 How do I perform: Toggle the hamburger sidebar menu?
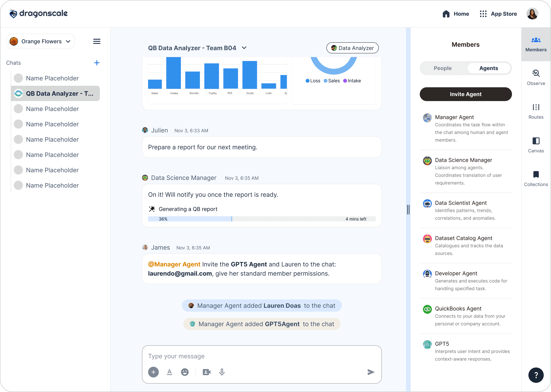(x=97, y=41)
